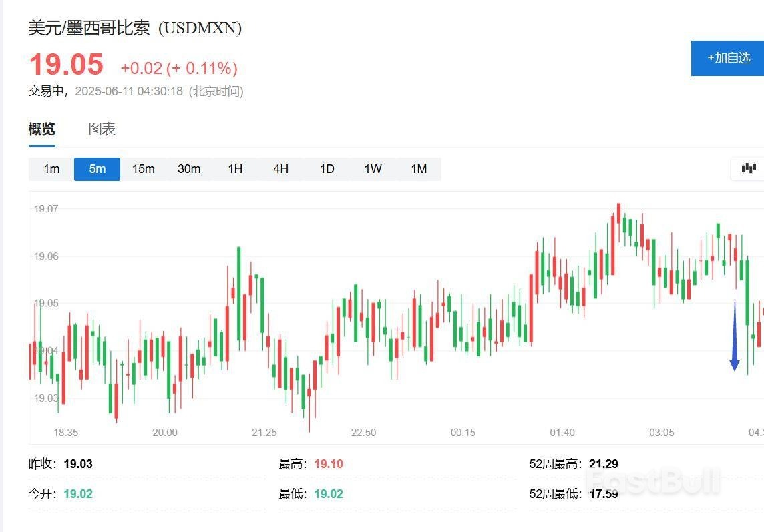
Task: Click the current price 19.05
Action: (66, 65)
